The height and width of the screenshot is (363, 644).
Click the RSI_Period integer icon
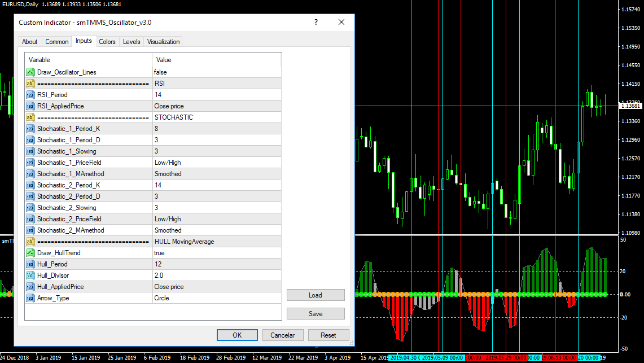[30, 95]
